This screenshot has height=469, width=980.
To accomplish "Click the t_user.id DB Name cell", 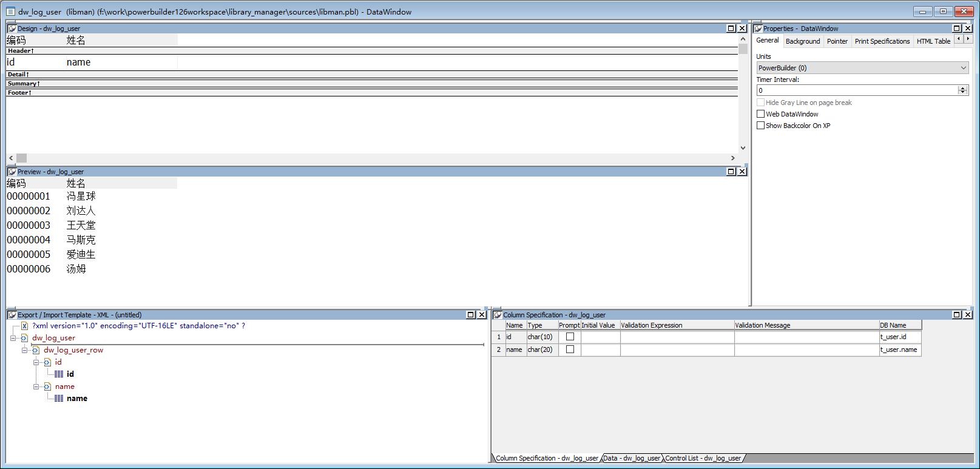I will pos(901,337).
